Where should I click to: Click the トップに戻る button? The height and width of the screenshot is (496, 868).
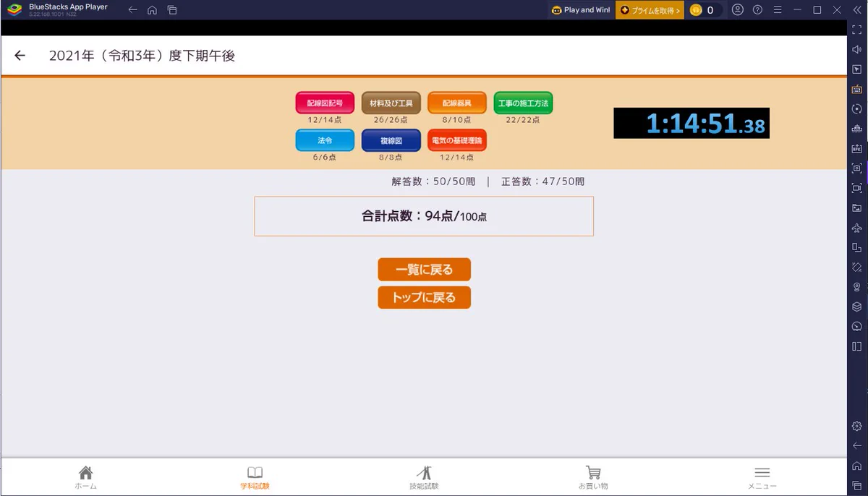[424, 297]
